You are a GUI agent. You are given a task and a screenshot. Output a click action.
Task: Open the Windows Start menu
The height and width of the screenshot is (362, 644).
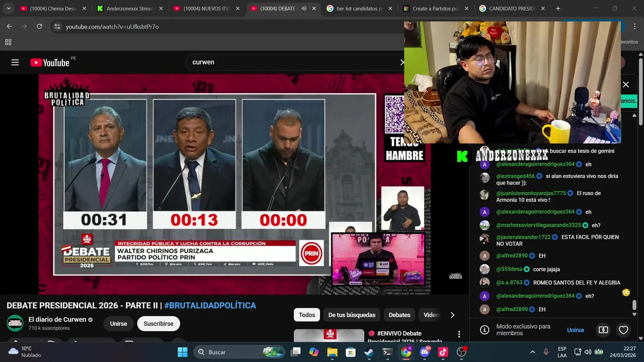coord(183,352)
